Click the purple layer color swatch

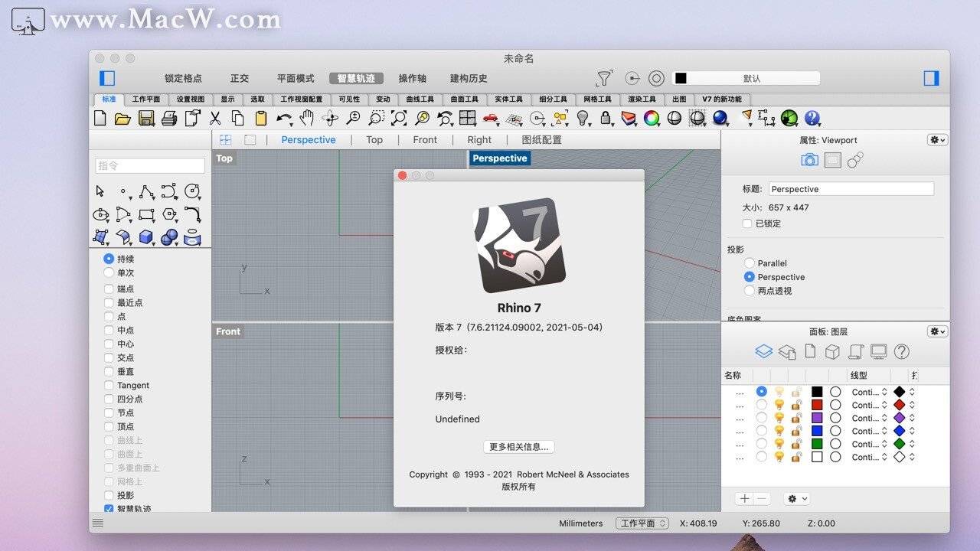pyautogui.click(x=817, y=418)
